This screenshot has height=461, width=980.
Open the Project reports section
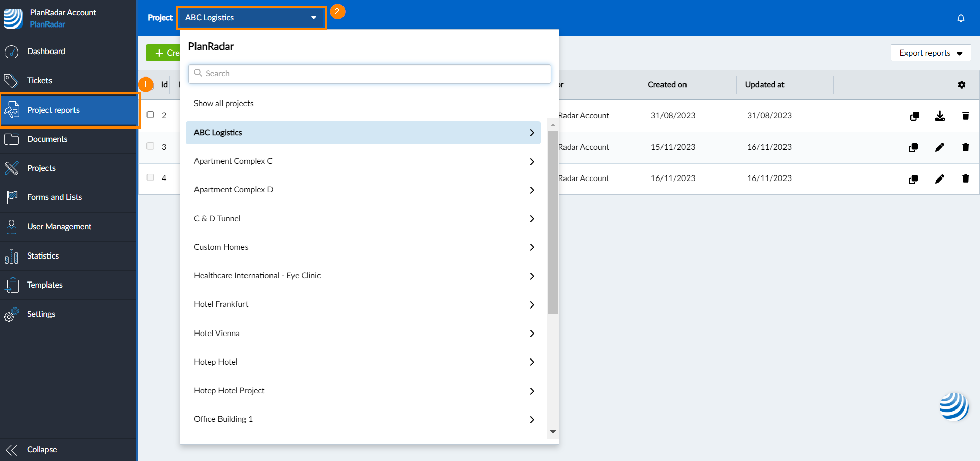pyautogui.click(x=53, y=110)
